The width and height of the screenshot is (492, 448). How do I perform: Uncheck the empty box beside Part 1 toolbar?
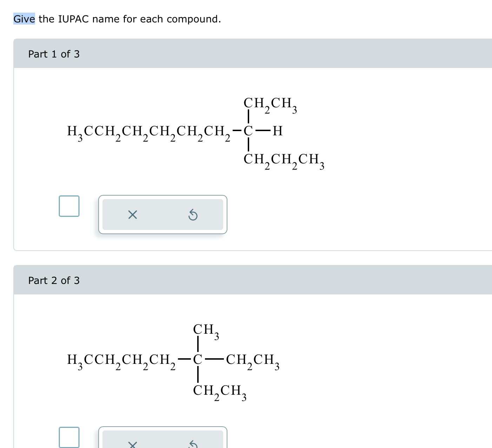point(68,207)
